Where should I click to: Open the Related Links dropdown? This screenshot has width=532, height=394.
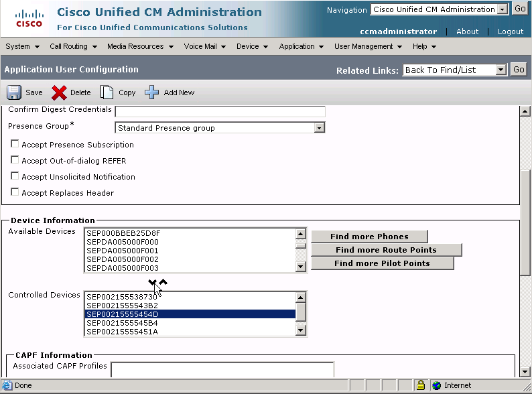454,70
